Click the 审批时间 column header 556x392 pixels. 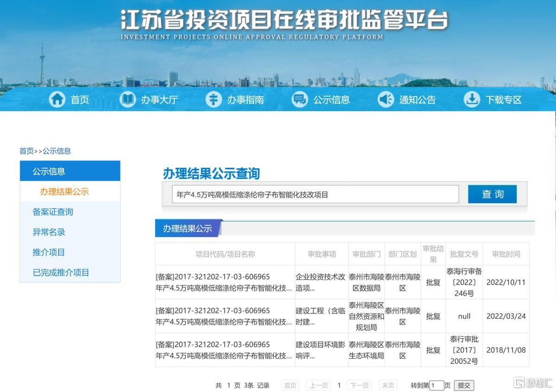click(x=506, y=254)
